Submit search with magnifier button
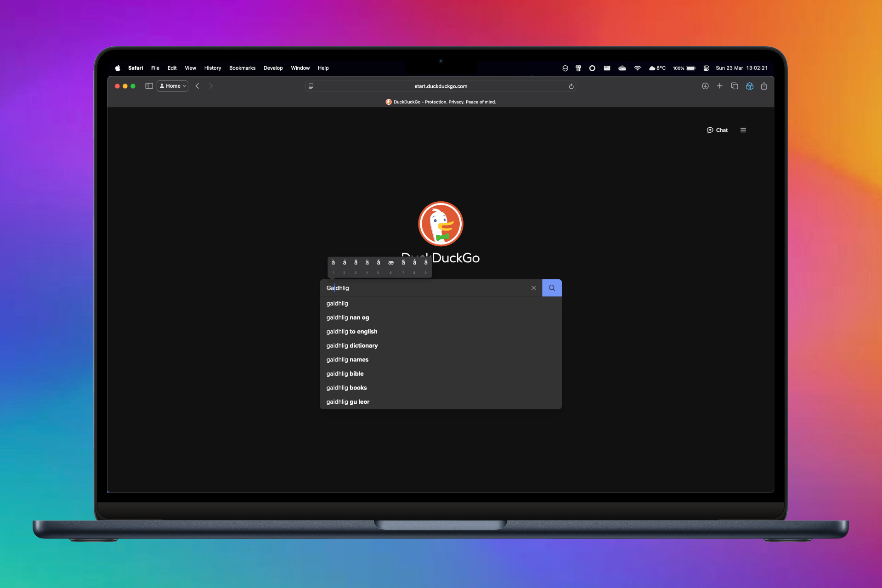This screenshot has width=882, height=588. (x=552, y=288)
